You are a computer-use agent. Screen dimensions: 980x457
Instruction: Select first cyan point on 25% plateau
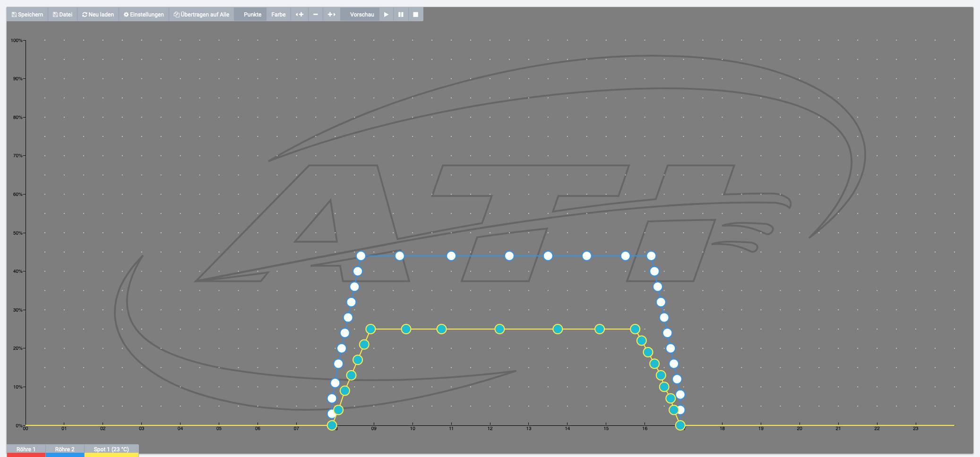pyautogui.click(x=370, y=329)
